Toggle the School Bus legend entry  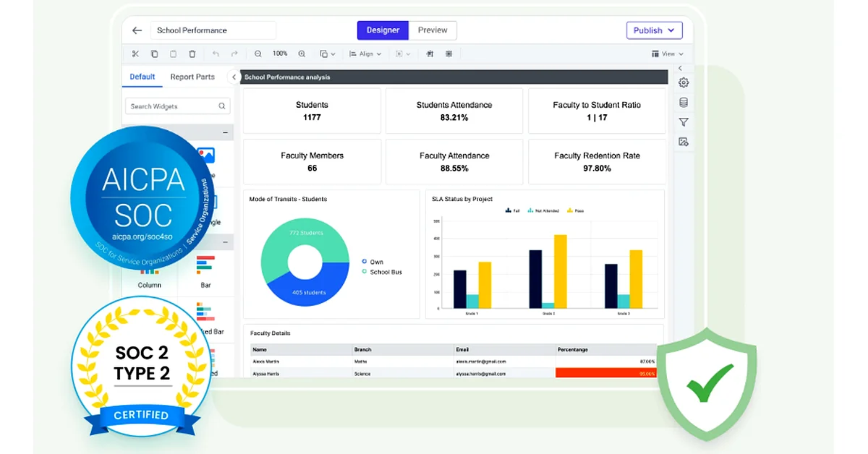382,272
